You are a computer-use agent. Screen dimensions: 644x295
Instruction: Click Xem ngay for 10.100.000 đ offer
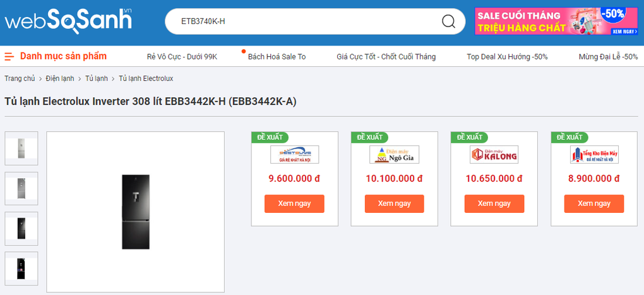click(394, 204)
